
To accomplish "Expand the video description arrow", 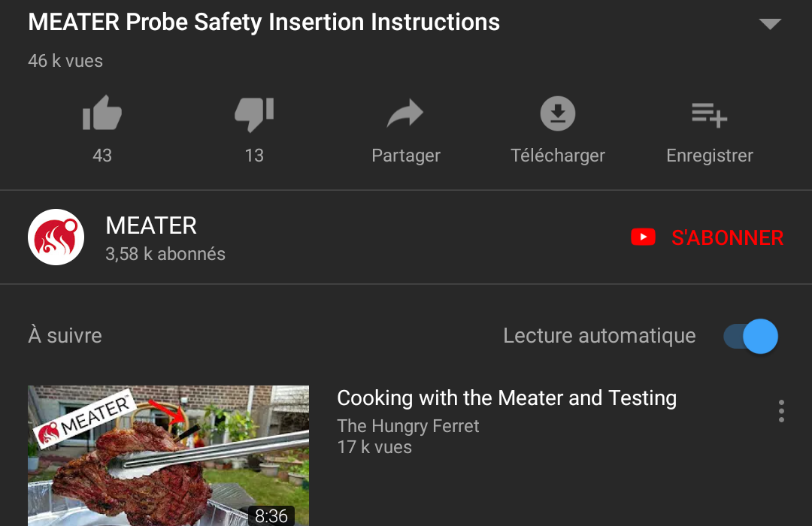I will pyautogui.click(x=770, y=23).
